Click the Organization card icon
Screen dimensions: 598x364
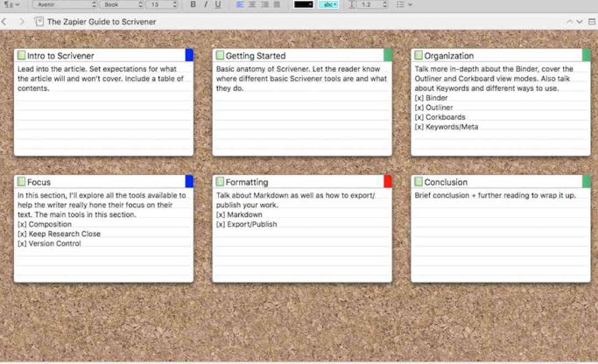tap(419, 55)
